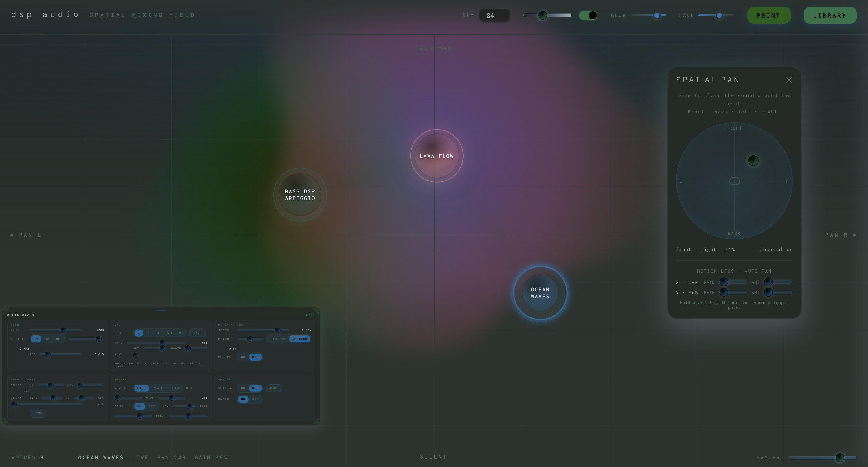Select SHIM reverb type

tap(174, 388)
